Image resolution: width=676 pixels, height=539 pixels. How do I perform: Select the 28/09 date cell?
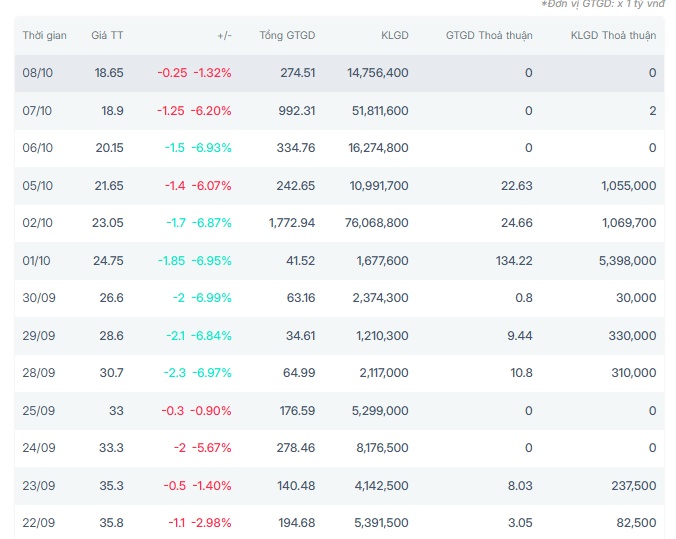coord(39,373)
